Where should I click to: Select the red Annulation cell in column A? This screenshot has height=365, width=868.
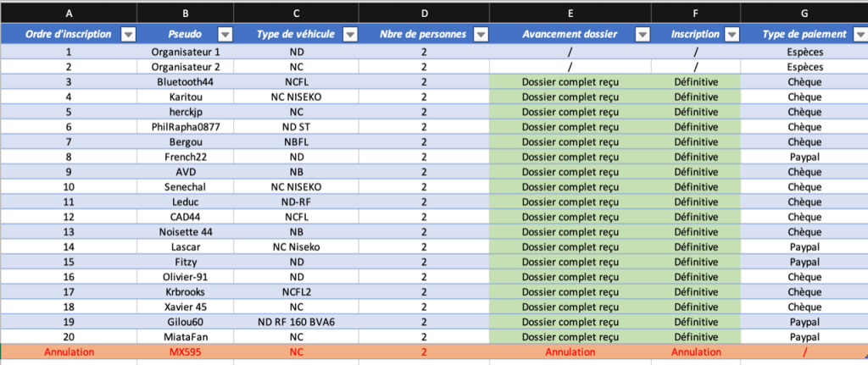click(x=70, y=351)
